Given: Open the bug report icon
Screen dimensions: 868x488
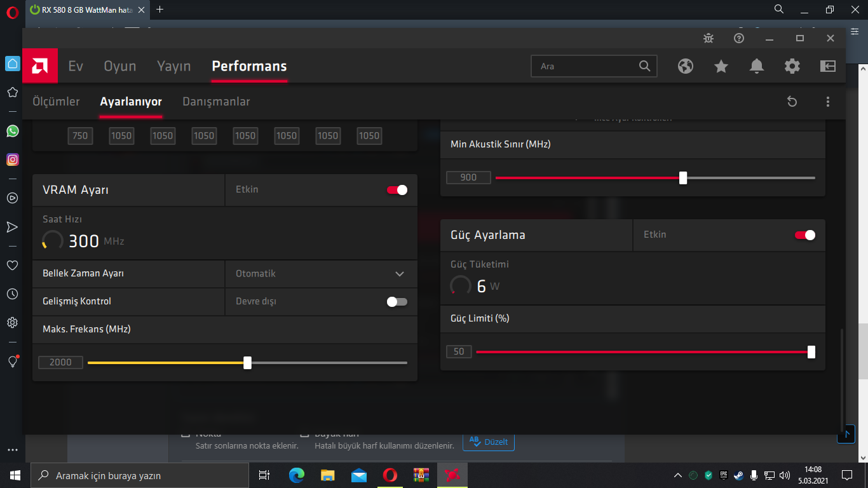Looking at the screenshot, I should (709, 38).
